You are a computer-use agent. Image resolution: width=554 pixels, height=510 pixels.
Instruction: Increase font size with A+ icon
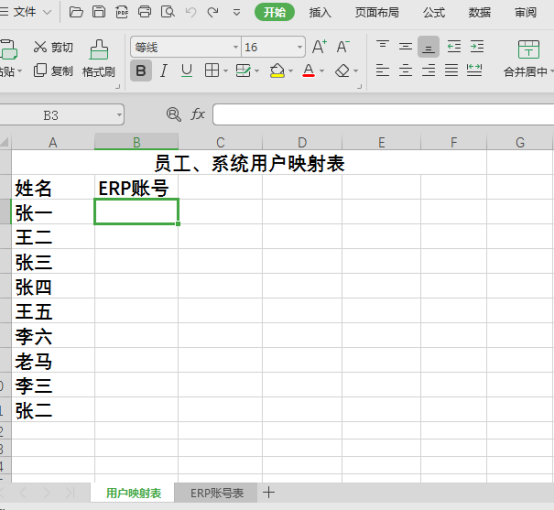tap(319, 47)
